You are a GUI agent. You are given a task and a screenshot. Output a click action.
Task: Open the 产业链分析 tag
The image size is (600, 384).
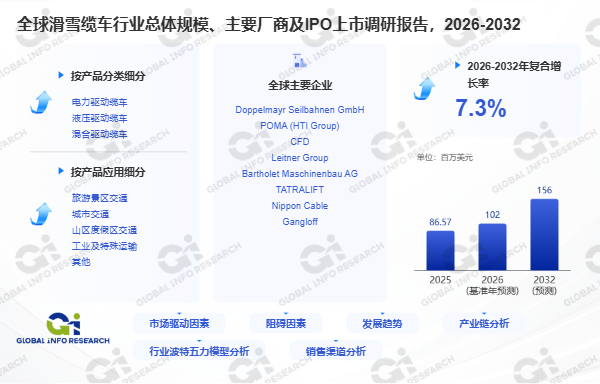point(484,324)
